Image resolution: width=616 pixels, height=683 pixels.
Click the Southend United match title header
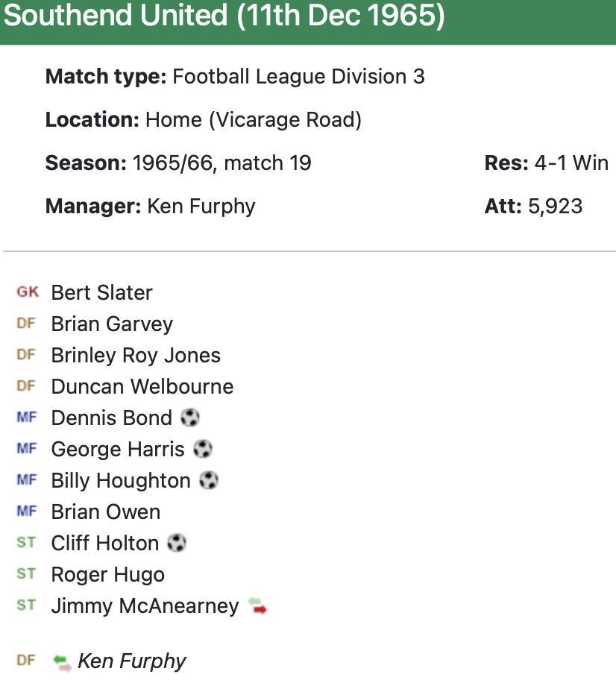224,18
